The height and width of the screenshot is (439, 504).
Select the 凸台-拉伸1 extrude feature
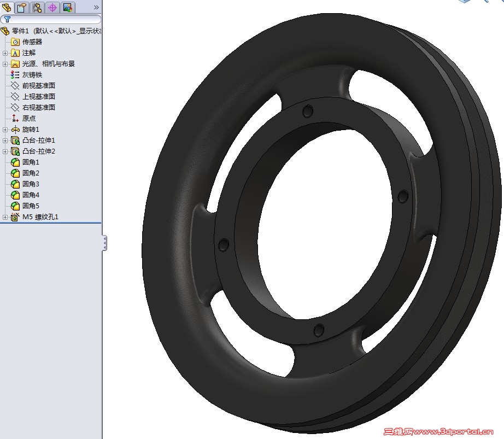pos(39,141)
